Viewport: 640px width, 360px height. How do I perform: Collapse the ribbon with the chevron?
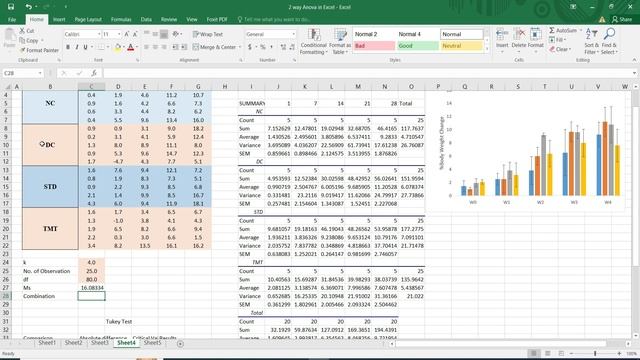(x=634, y=60)
